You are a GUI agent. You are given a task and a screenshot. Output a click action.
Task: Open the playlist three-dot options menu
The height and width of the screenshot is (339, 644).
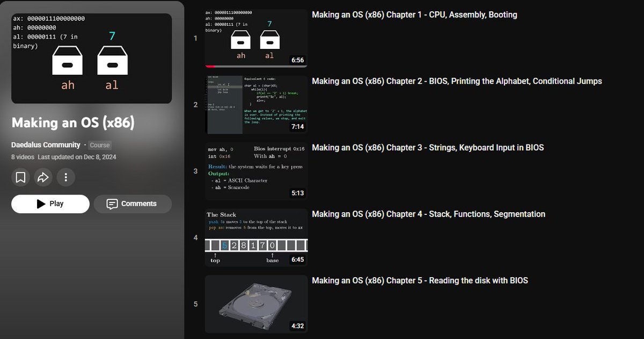(x=65, y=177)
